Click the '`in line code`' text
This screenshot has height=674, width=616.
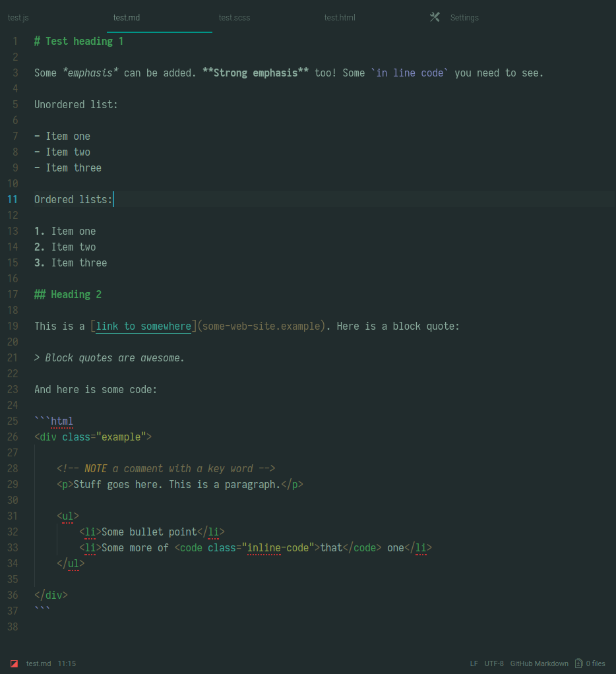tap(410, 73)
